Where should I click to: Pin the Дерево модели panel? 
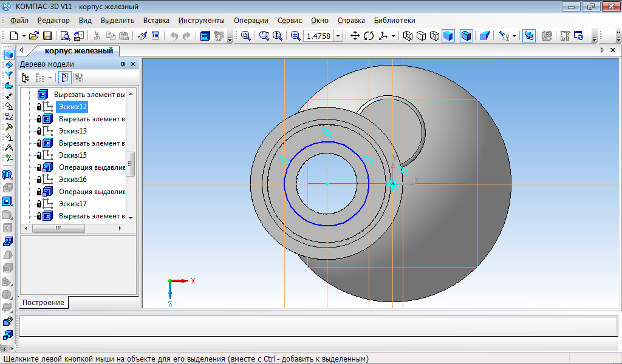(x=123, y=64)
